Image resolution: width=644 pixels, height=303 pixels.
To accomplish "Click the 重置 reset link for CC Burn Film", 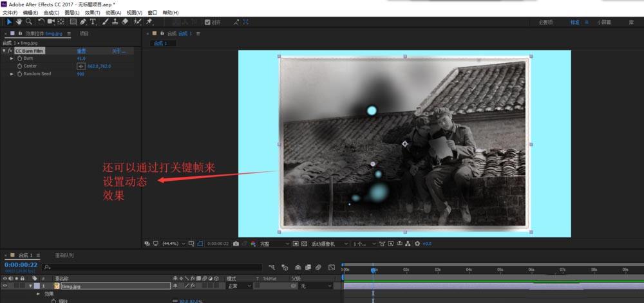I will coord(81,51).
